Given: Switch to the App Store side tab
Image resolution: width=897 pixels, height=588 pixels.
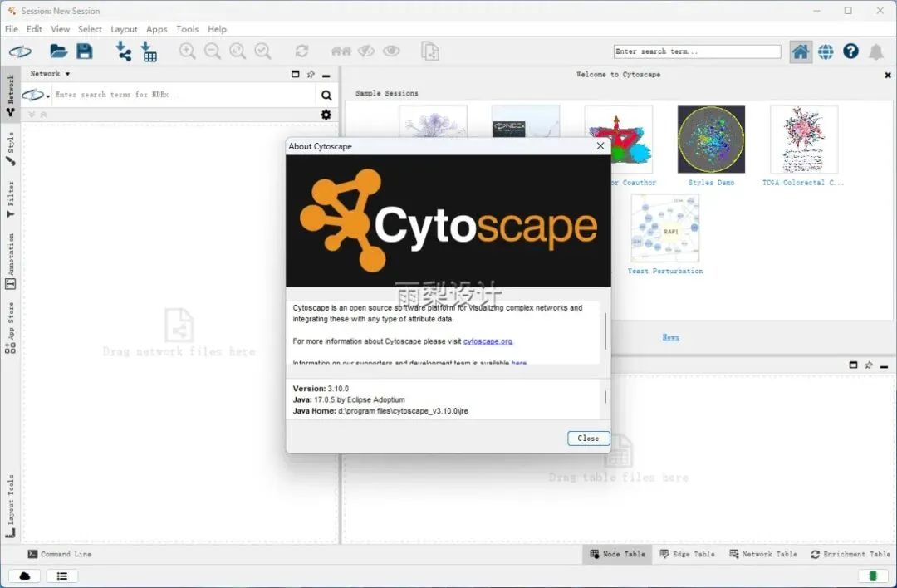Looking at the screenshot, I should (10, 328).
